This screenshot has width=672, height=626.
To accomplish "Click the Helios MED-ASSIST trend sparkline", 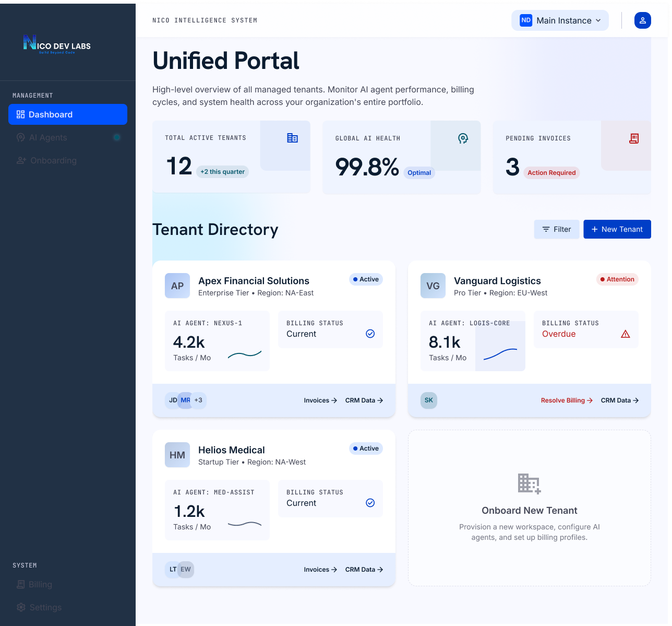I will point(245,524).
